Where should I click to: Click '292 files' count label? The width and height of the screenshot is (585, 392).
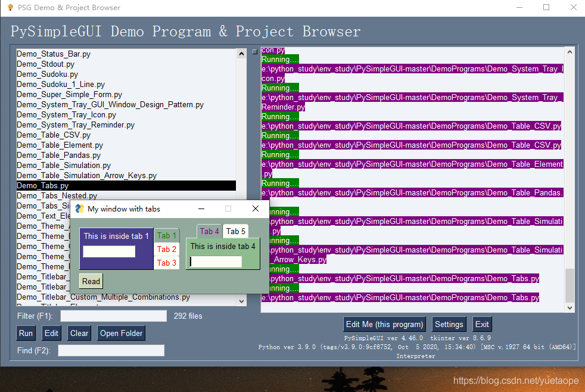(x=188, y=316)
